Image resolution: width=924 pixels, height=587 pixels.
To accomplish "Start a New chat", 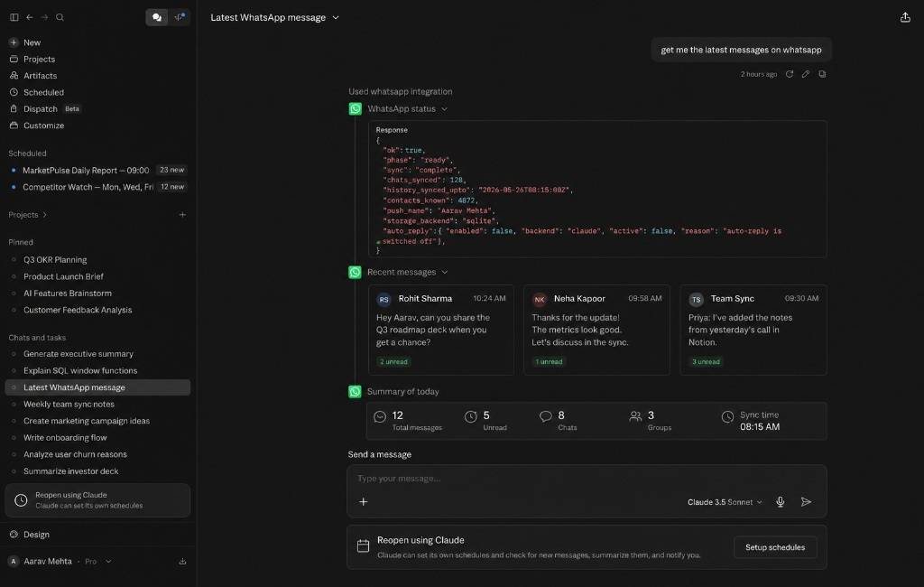I will 24,42.
